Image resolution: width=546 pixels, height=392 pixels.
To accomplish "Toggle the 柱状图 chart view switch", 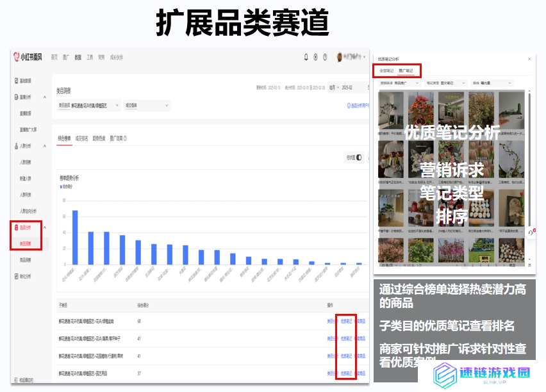I will 359,158.
